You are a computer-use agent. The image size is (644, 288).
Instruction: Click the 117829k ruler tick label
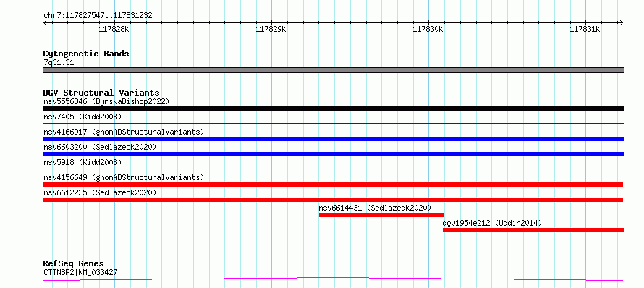271,30
